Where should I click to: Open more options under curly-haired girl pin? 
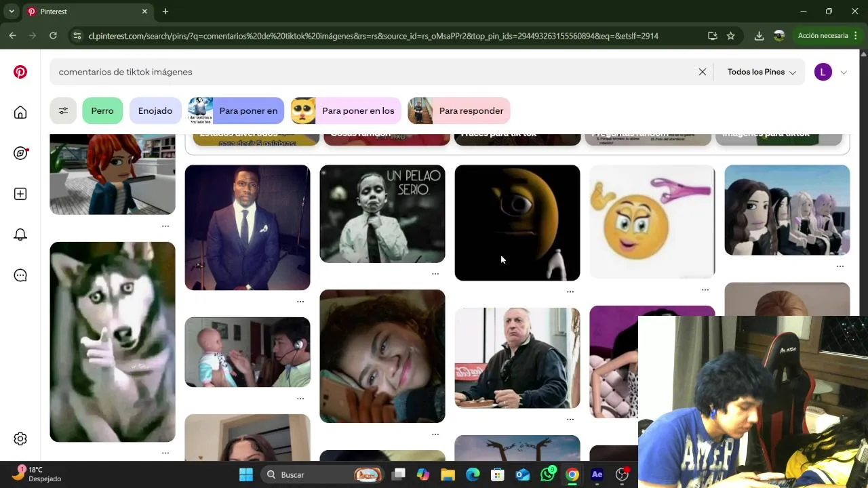point(435,434)
